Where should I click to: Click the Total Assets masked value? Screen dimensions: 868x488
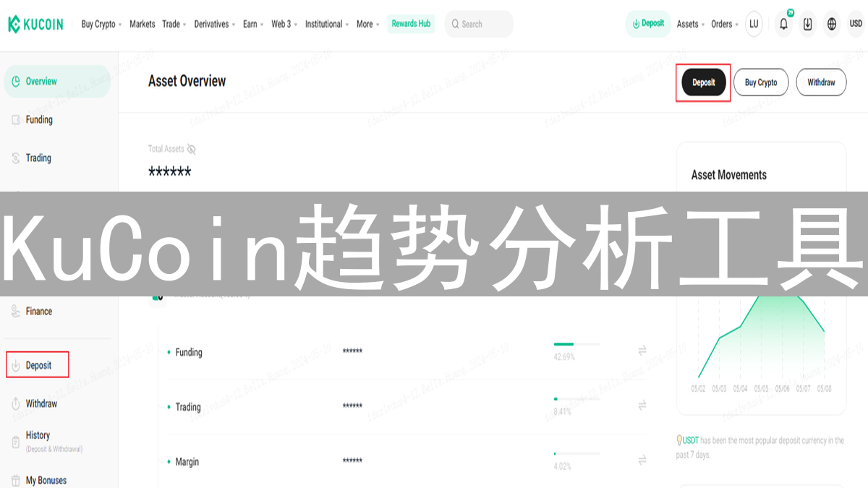pyautogui.click(x=169, y=172)
